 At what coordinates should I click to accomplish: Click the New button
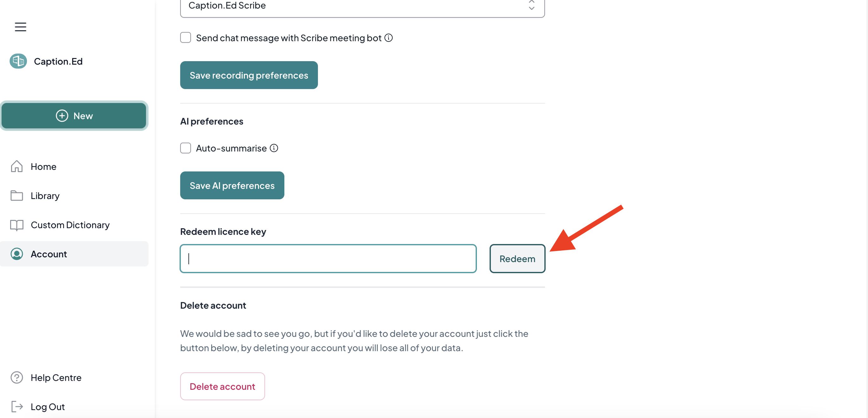[x=74, y=116]
